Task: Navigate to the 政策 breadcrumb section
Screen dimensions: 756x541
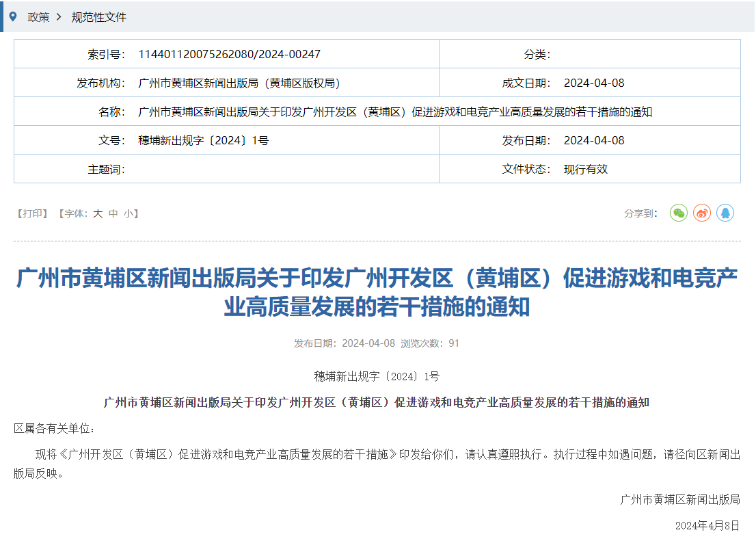Action: [x=39, y=17]
